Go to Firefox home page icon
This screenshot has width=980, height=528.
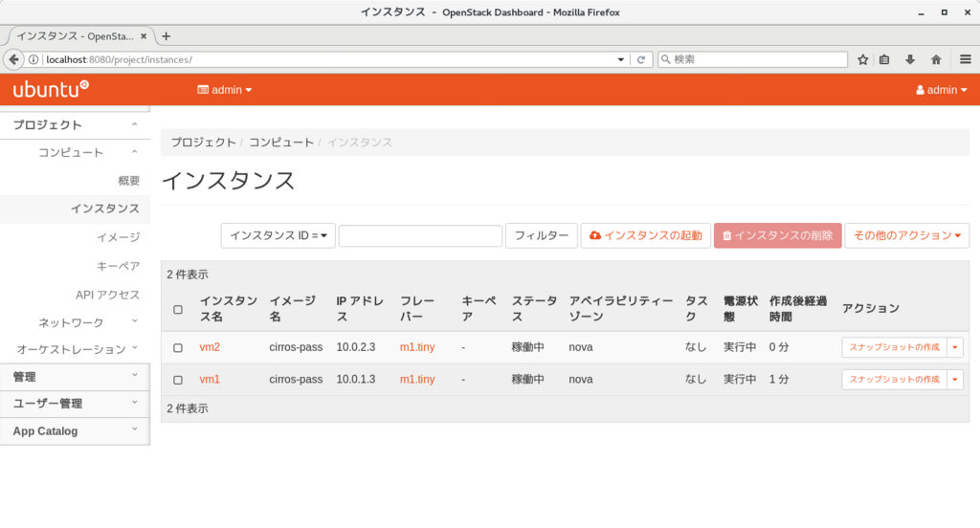[936, 59]
